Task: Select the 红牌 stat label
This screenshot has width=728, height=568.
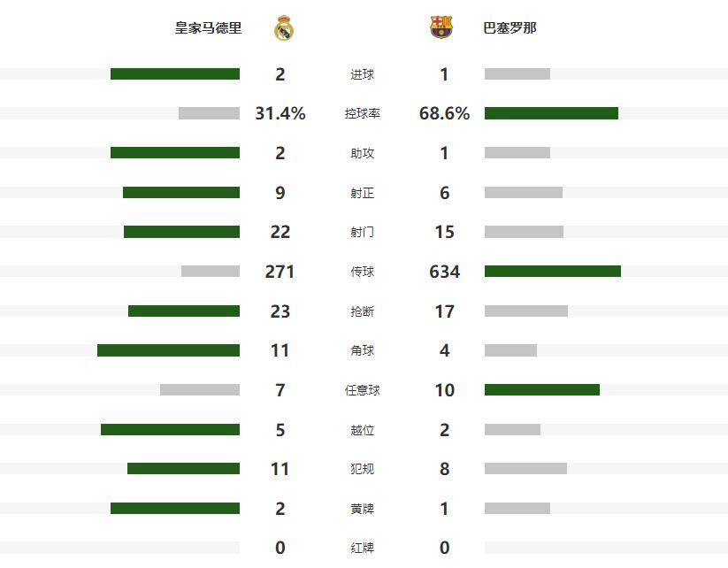Action: (363, 549)
